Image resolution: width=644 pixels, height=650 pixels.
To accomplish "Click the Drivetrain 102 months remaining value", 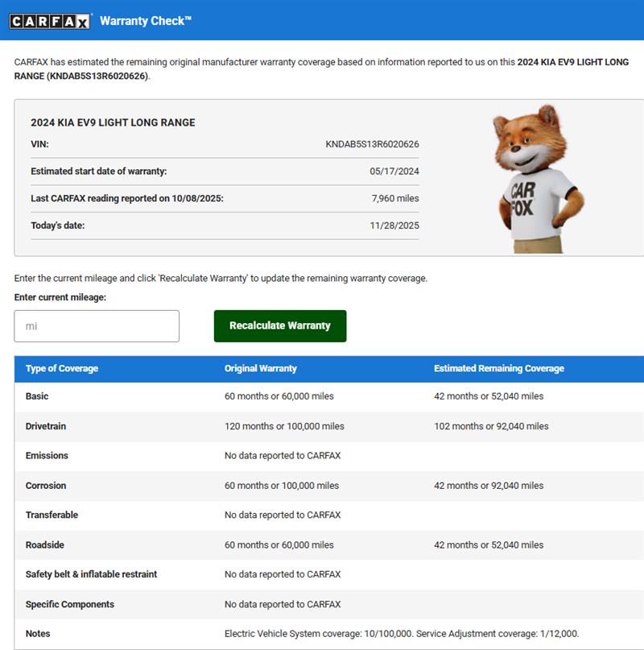I will (x=491, y=426).
